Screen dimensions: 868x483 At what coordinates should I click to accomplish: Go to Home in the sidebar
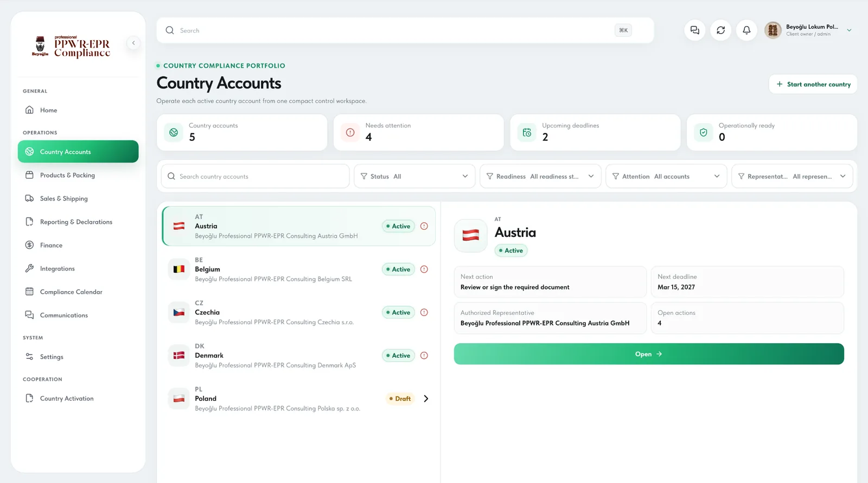point(78,110)
